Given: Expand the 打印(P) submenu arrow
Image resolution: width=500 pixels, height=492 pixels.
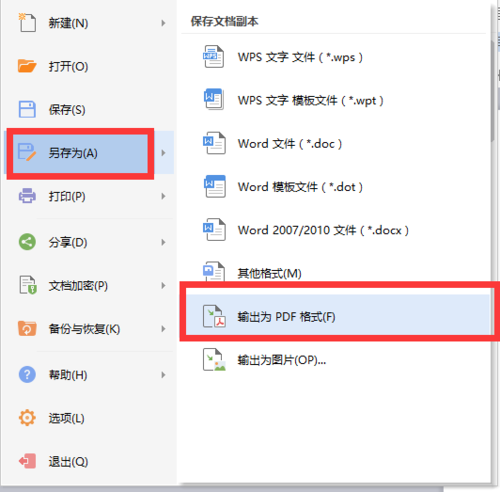Looking at the screenshot, I should click(163, 196).
